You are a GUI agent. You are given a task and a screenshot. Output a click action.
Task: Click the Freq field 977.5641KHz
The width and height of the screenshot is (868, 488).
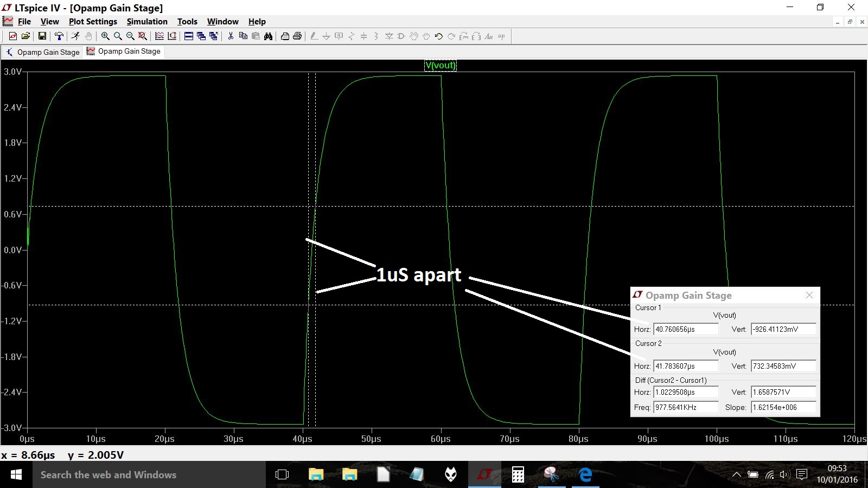[x=686, y=407]
